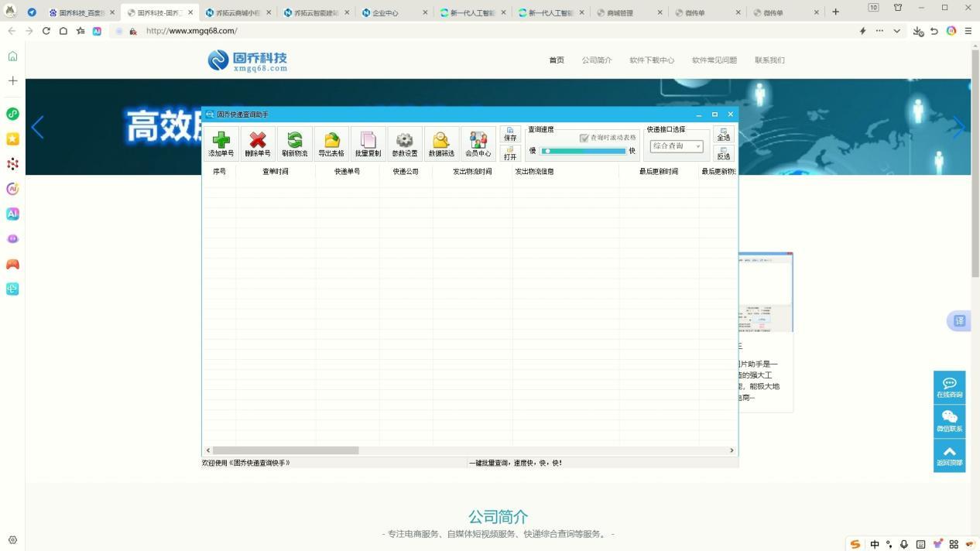Open the 软件下载中心 menu item
Viewport: 980px width, 551px height.
click(x=652, y=60)
